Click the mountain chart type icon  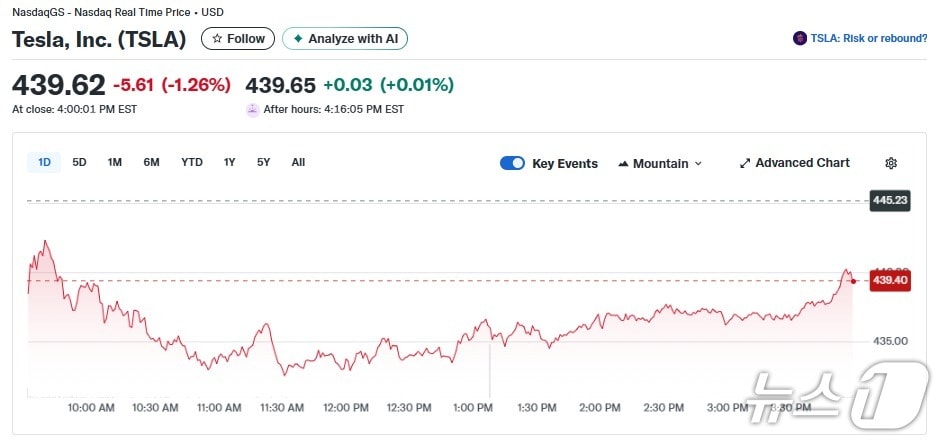[x=623, y=163]
